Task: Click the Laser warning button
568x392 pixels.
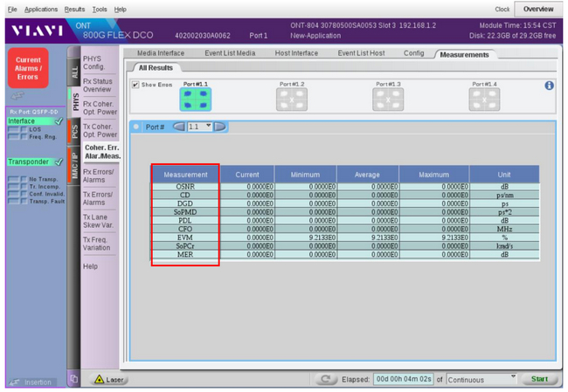Action: (110, 380)
